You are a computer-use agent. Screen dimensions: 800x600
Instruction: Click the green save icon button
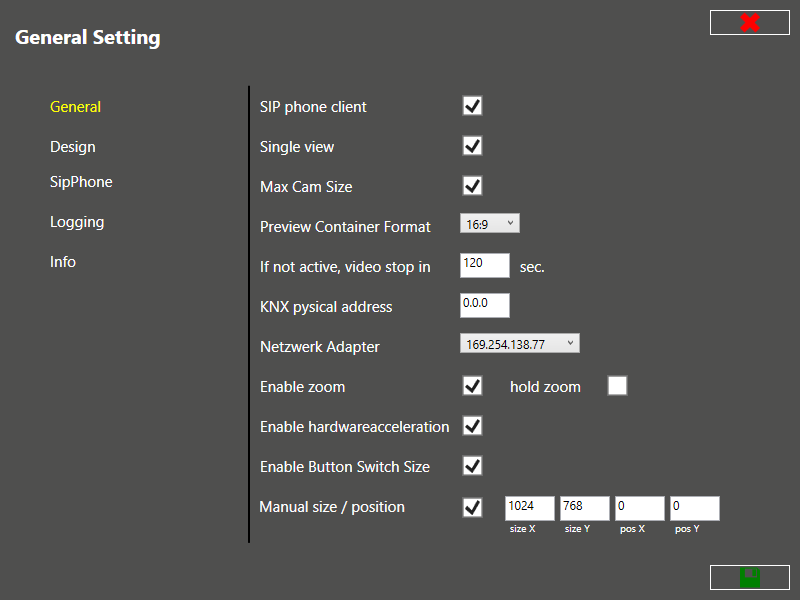[x=749, y=577]
